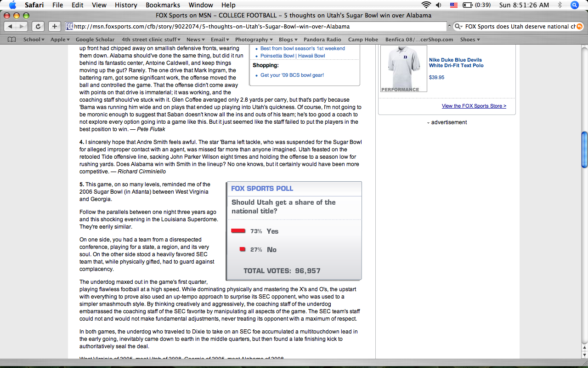Click the 'TOTAL VOTES: 96,957' text

pyautogui.click(x=282, y=270)
